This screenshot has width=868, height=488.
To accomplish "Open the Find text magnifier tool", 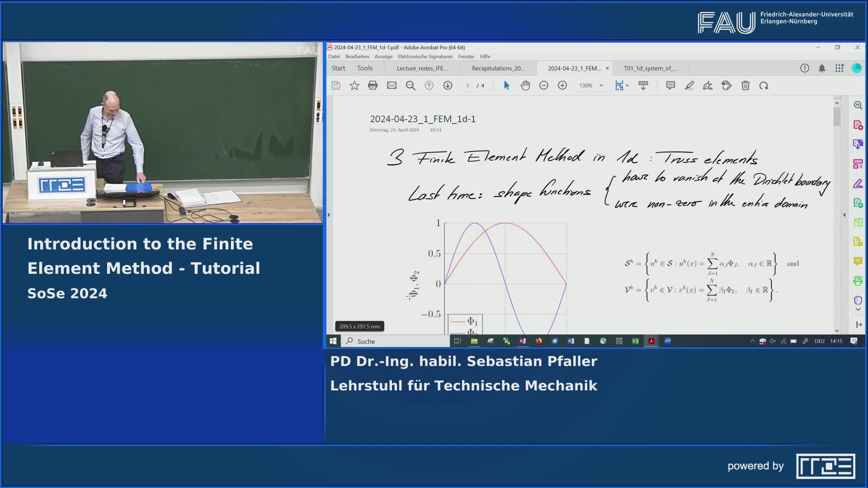I will pyautogui.click(x=410, y=85).
